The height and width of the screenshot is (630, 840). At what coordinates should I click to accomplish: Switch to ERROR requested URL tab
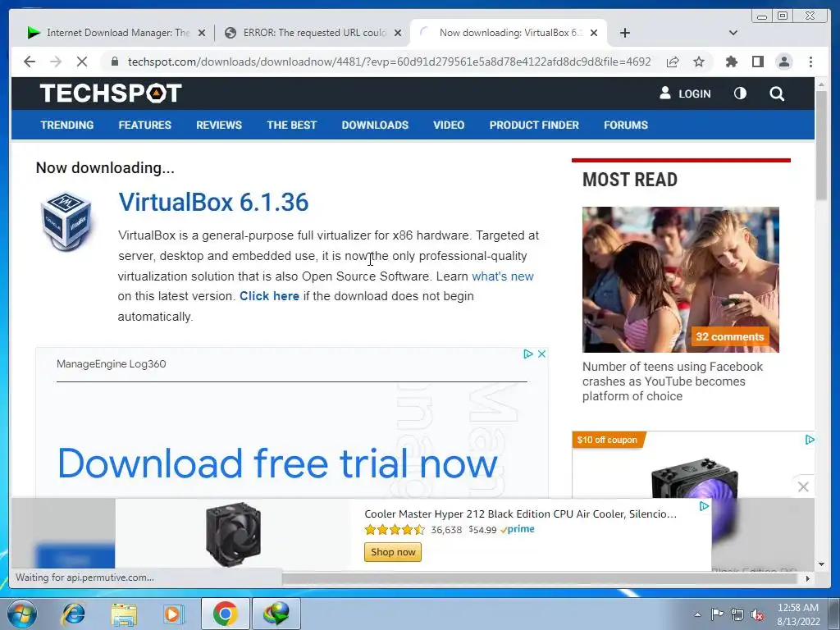click(313, 33)
